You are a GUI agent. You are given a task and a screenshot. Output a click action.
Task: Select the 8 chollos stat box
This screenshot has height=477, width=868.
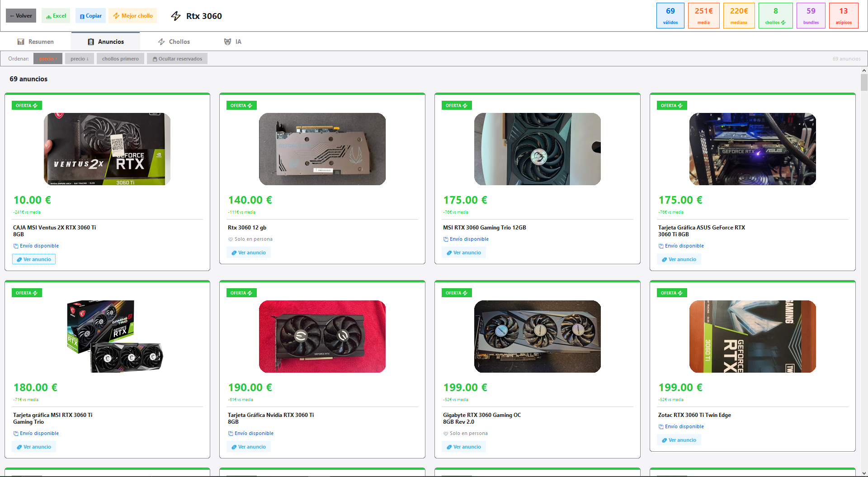(776, 16)
